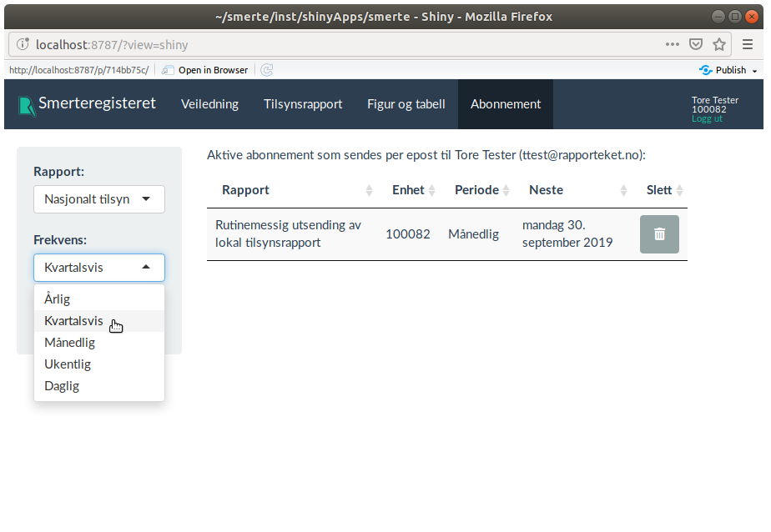This screenshot has height=532, width=771.
Task: Click the Open in Browser icon
Action: coord(168,70)
